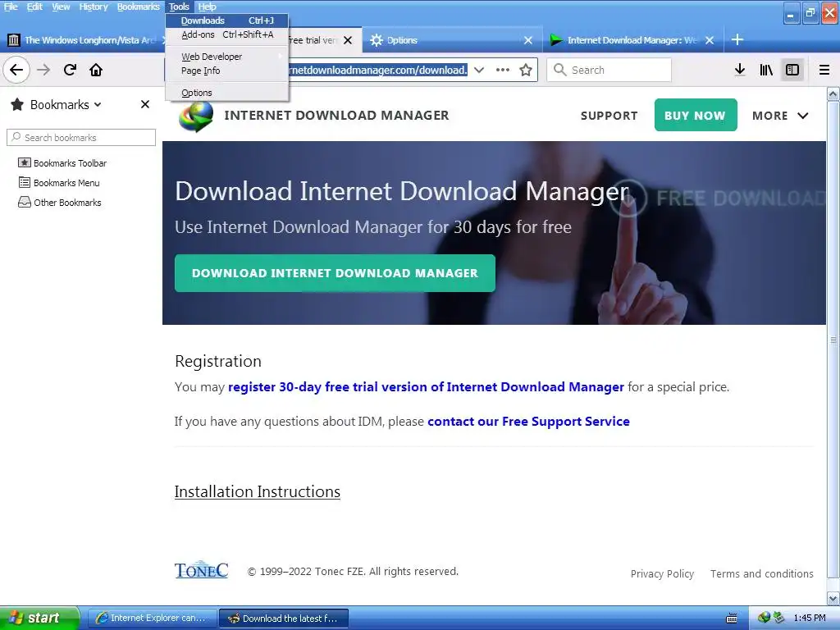The image size is (840, 630).
Task: Click the network computers tray icon
Action: [778, 618]
